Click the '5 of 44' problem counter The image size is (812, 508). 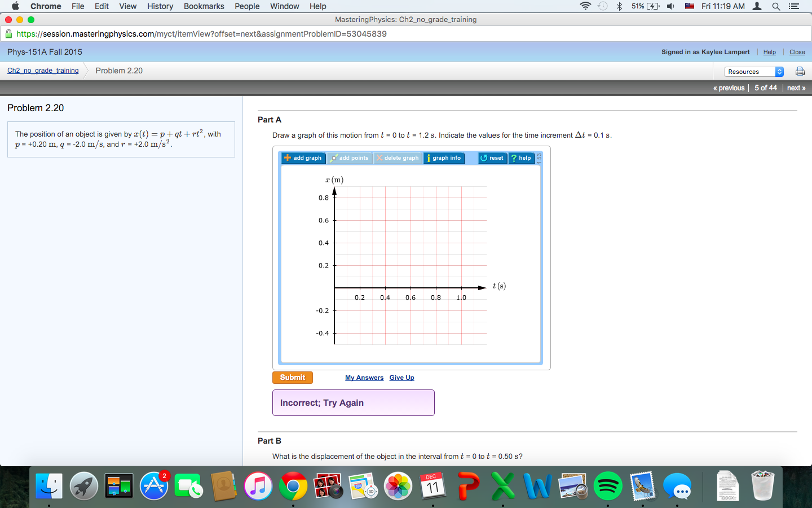tap(766, 88)
